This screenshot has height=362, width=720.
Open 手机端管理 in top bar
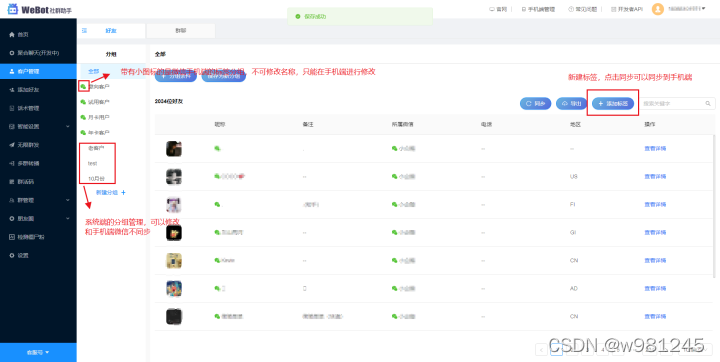point(538,9)
